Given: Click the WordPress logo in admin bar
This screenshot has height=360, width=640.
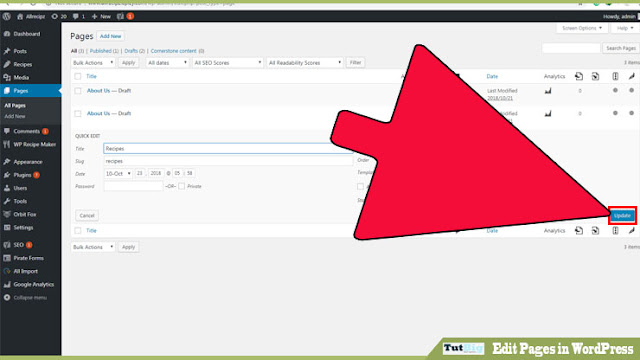Looking at the screenshot, I should (7, 16).
